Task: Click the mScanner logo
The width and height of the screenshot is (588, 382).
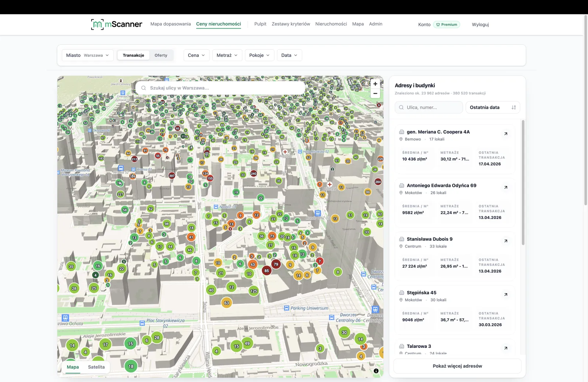Action: click(x=116, y=24)
